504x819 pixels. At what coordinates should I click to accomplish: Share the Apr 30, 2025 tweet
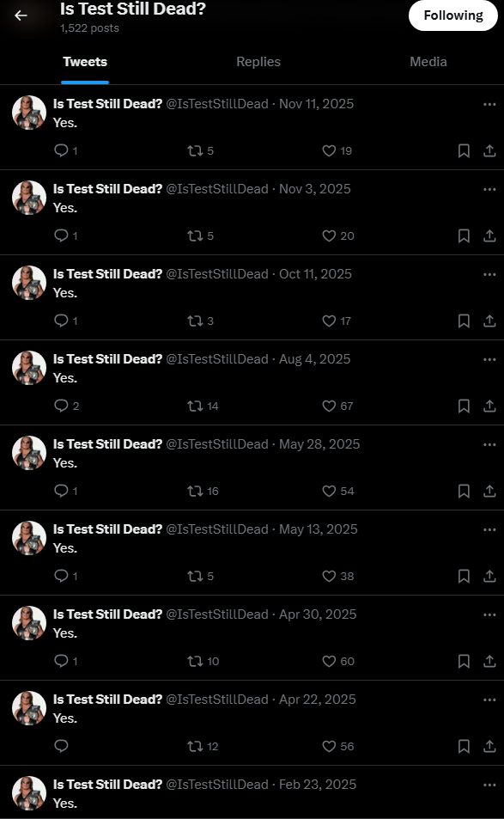pos(489,661)
